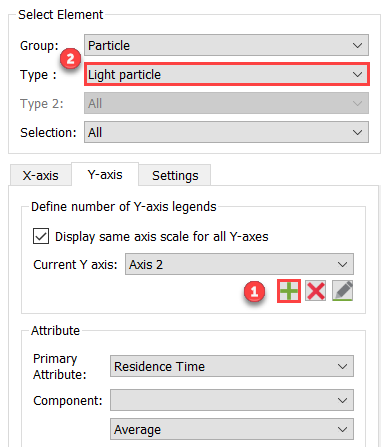The image size is (389, 447).
Task: Open the Group dropdown showing Particle
Action: pos(226,45)
